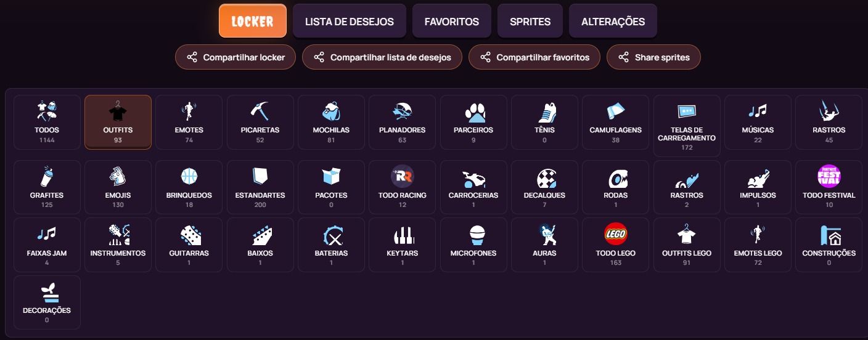Click the Compartilhar favoritos button
Viewport: 868px width, 340px height.
tap(534, 57)
